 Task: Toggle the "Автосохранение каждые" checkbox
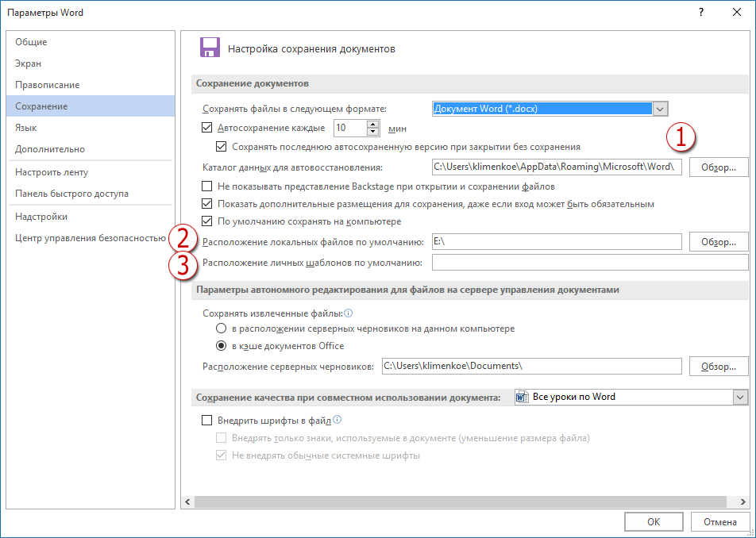pyautogui.click(x=206, y=128)
